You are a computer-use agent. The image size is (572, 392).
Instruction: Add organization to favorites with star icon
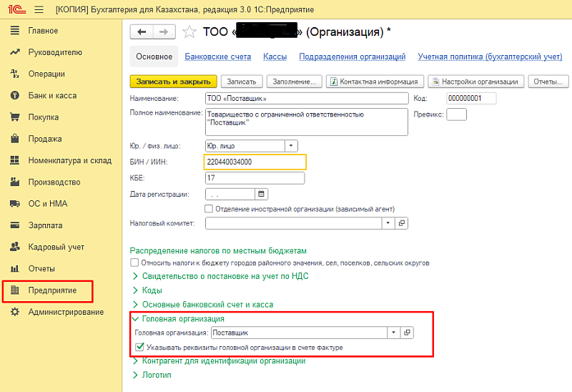[x=189, y=31]
